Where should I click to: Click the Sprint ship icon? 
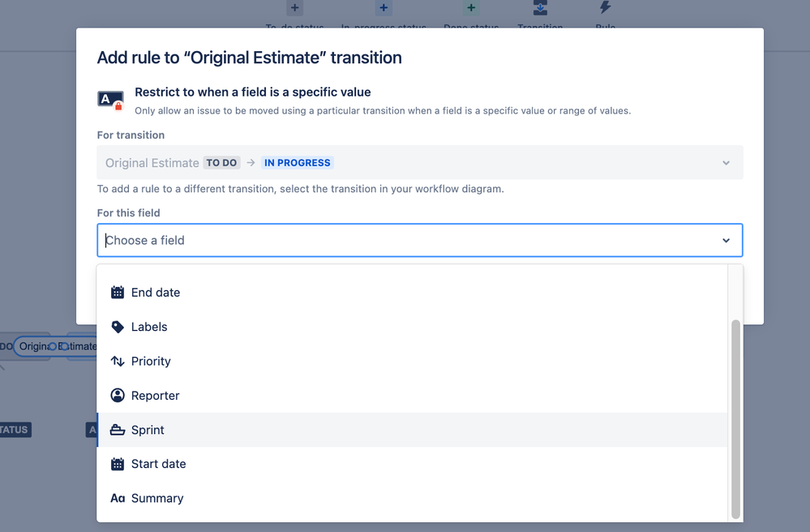tap(118, 430)
